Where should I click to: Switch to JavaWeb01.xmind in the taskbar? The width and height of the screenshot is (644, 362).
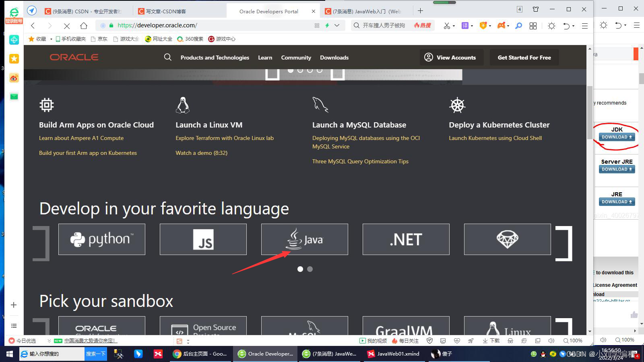[x=392, y=354]
